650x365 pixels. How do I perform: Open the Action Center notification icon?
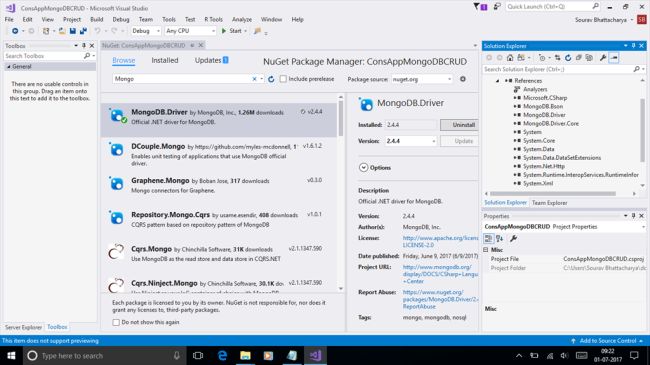(x=634, y=355)
